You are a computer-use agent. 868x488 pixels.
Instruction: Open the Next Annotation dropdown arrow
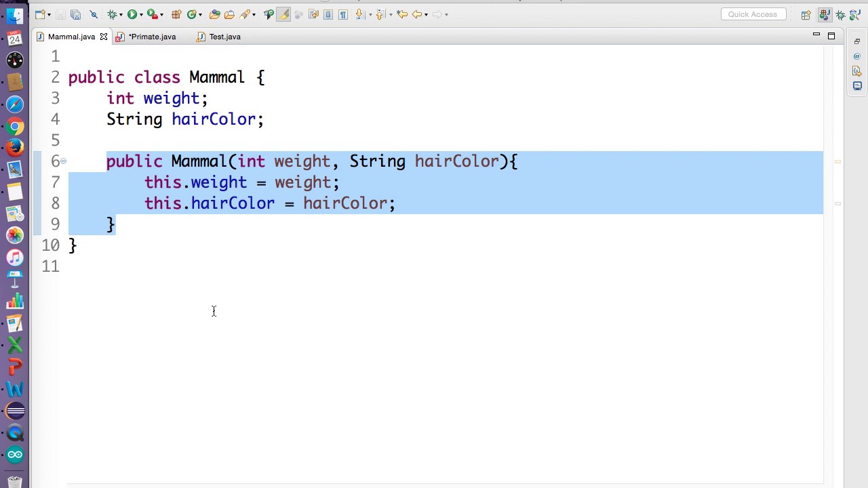[370, 15]
